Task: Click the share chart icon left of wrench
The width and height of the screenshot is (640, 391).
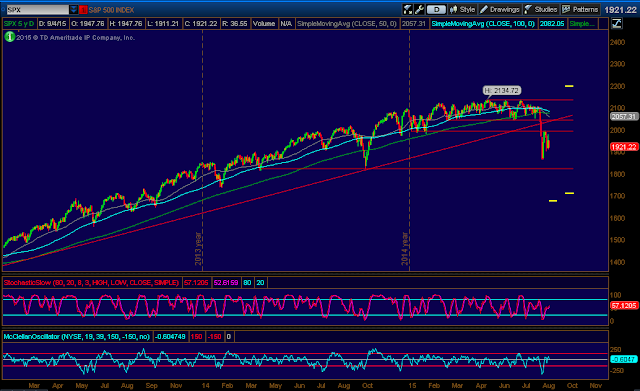Action: (408, 9)
